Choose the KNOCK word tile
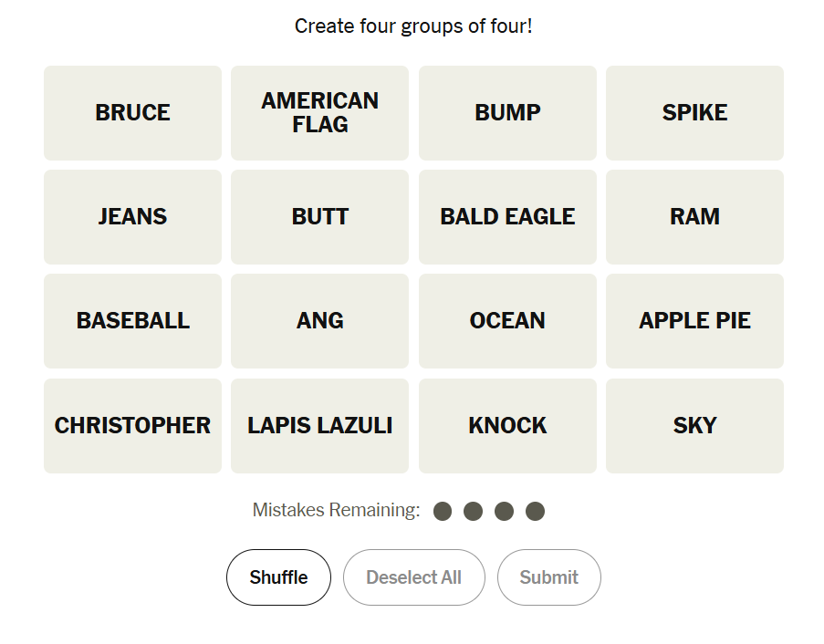The height and width of the screenshot is (644, 824). 507,426
